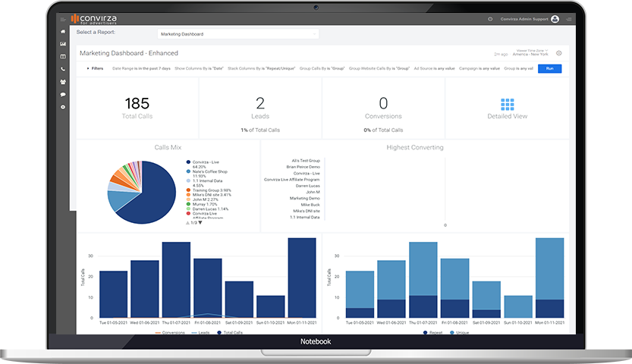Open dashboard gear settings icon
632x364 pixels.
tap(559, 53)
